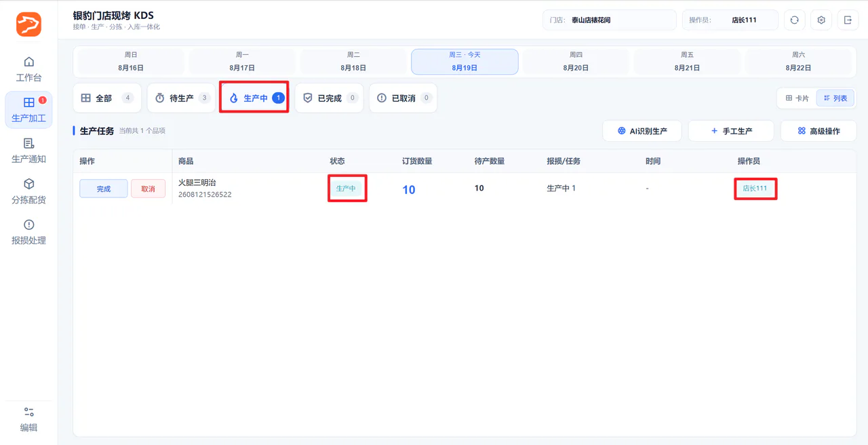Click the 报损/任务 column header
868x445 pixels.
point(564,161)
